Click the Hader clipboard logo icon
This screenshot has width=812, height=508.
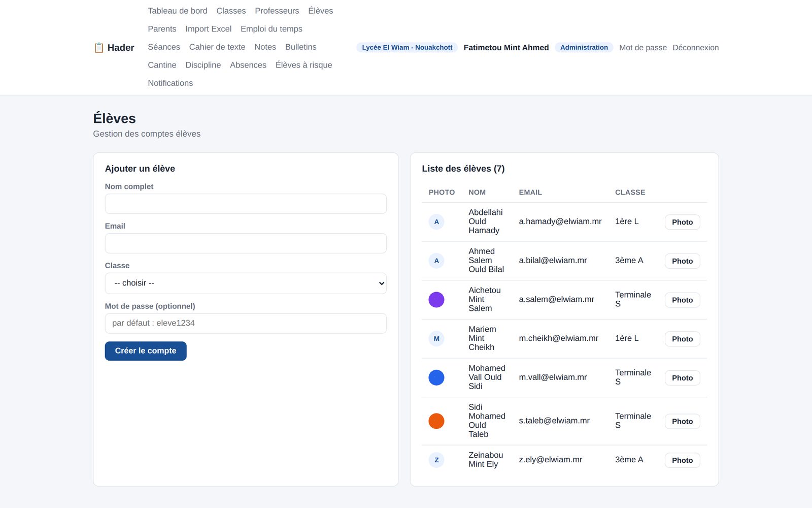pos(99,48)
